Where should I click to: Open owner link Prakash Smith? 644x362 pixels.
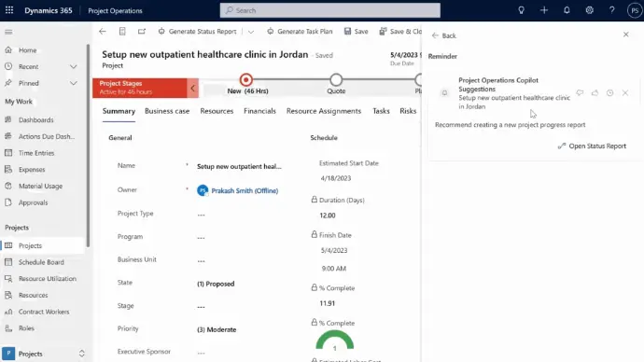point(245,190)
